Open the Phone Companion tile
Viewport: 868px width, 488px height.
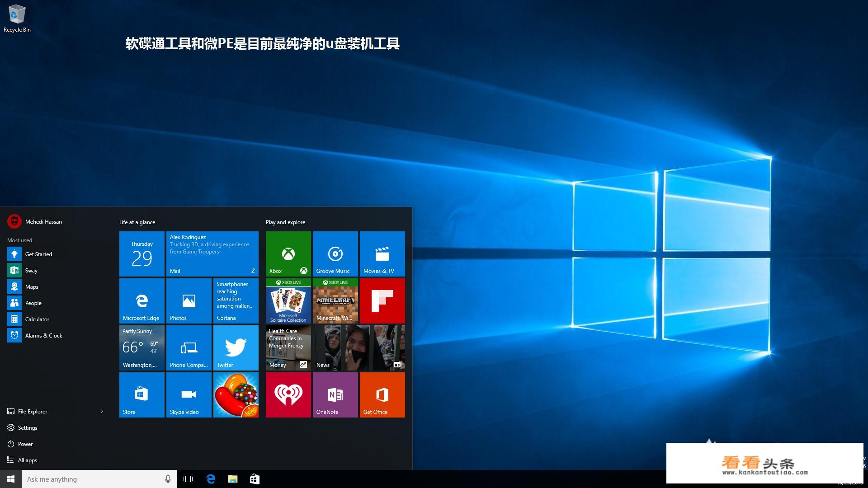(189, 348)
